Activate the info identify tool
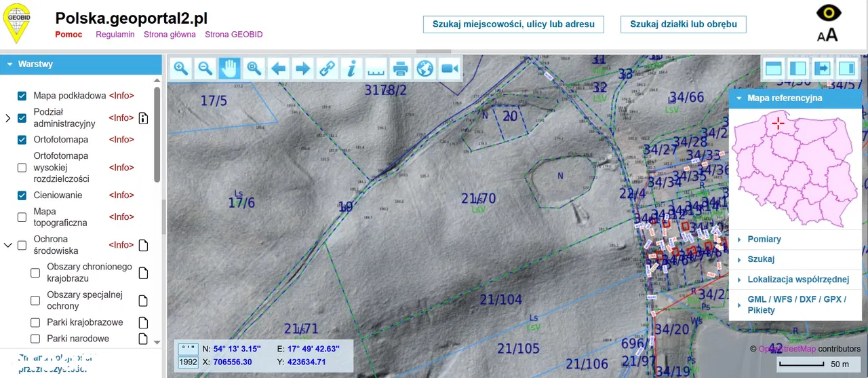The width and height of the screenshot is (868, 378). (x=351, y=68)
